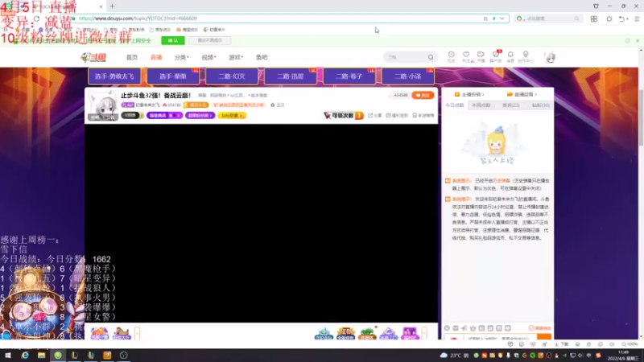Expand the 游戏 dropdown menu

coord(236,57)
